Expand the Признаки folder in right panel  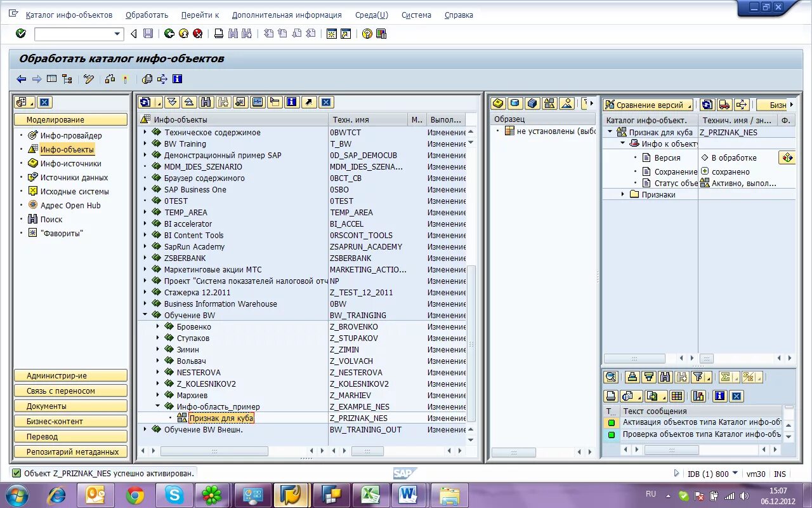pyautogui.click(x=622, y=194)
